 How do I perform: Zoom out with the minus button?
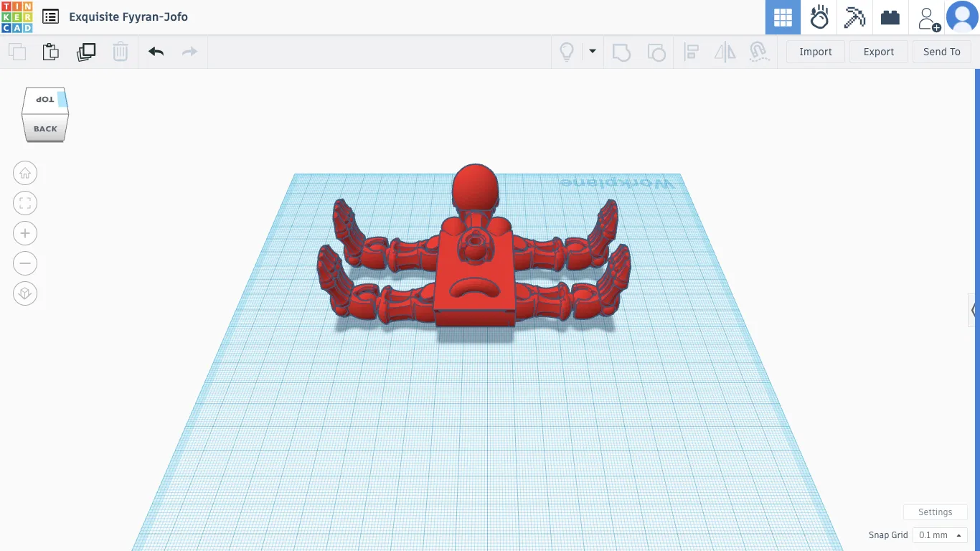click(25, 263)
